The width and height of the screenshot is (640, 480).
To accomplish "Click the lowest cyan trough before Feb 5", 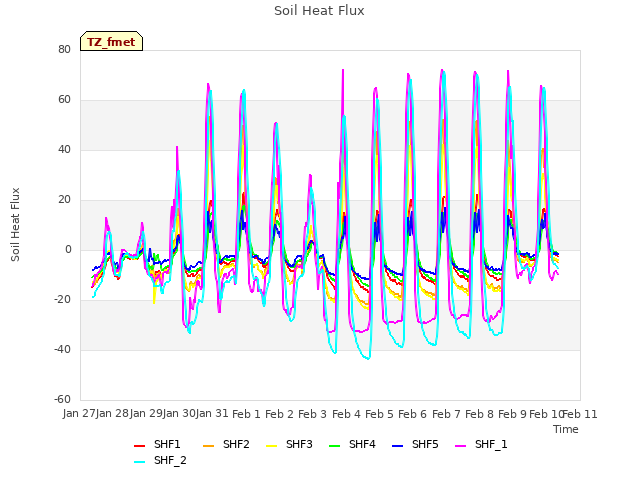I will [368, 359].
